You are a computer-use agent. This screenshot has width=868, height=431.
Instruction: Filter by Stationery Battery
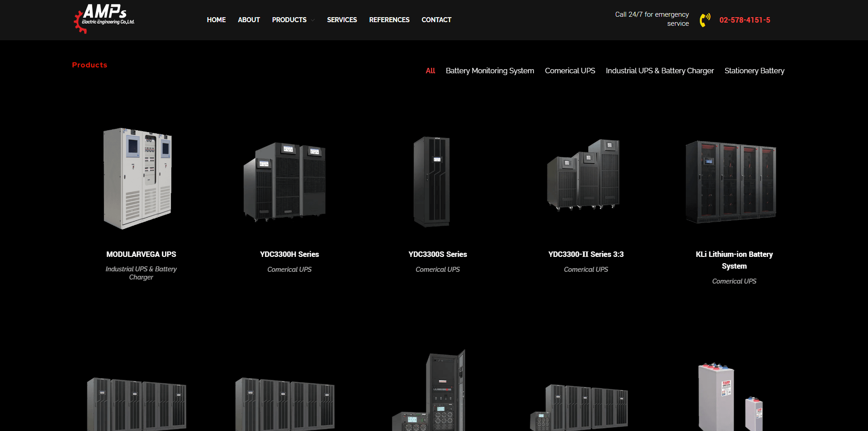[x=754, y=71]
